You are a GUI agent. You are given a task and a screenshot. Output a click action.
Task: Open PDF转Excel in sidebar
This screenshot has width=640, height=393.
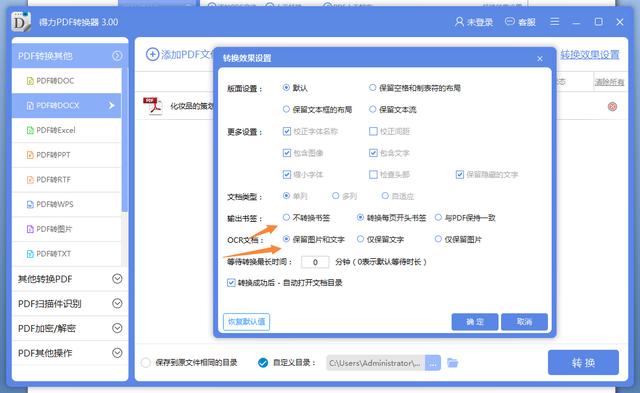[67, 130]
